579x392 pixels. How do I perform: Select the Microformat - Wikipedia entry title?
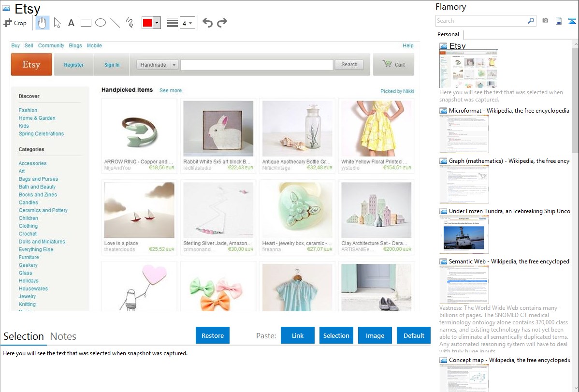pos(509,111)
